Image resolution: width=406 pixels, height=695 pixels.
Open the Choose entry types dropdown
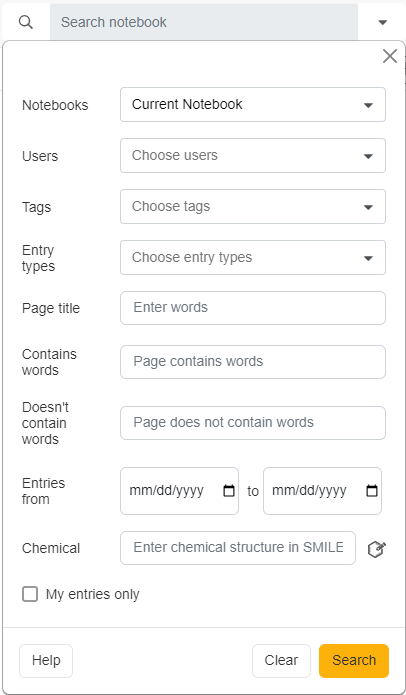(253, 258)
